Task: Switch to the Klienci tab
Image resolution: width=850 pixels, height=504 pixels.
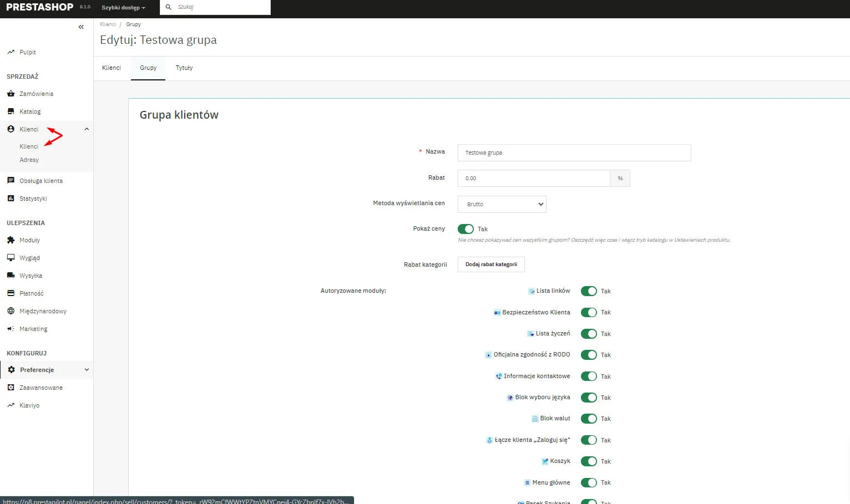Action: [112, 68]
